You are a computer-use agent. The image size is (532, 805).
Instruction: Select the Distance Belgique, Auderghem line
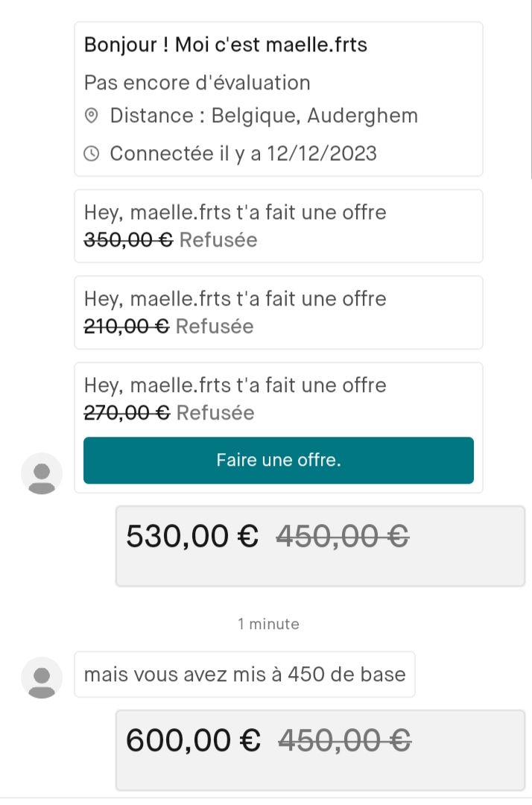pyautogui.click(x=263, y=116)
